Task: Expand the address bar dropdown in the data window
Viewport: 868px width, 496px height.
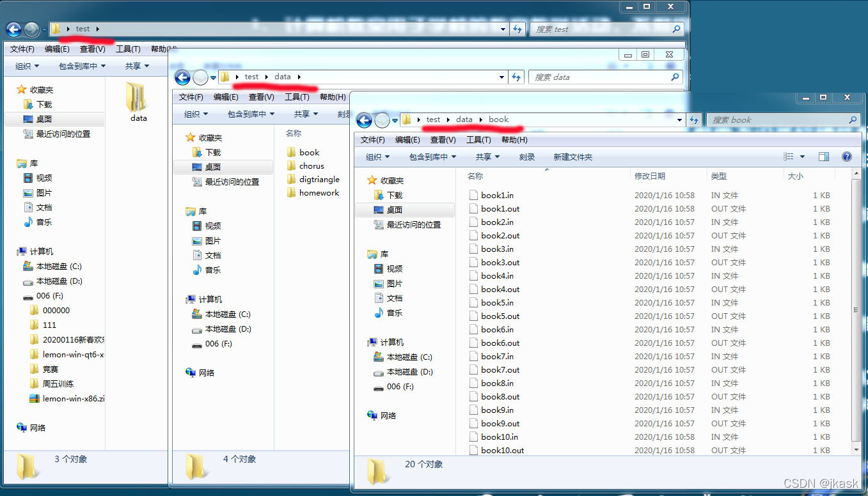Action: [502, 77]
